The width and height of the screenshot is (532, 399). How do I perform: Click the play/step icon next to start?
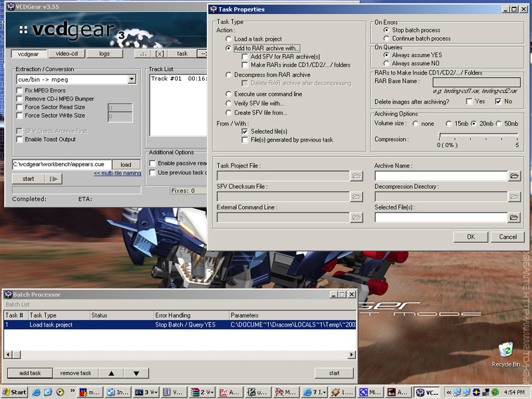pos(54,179)
